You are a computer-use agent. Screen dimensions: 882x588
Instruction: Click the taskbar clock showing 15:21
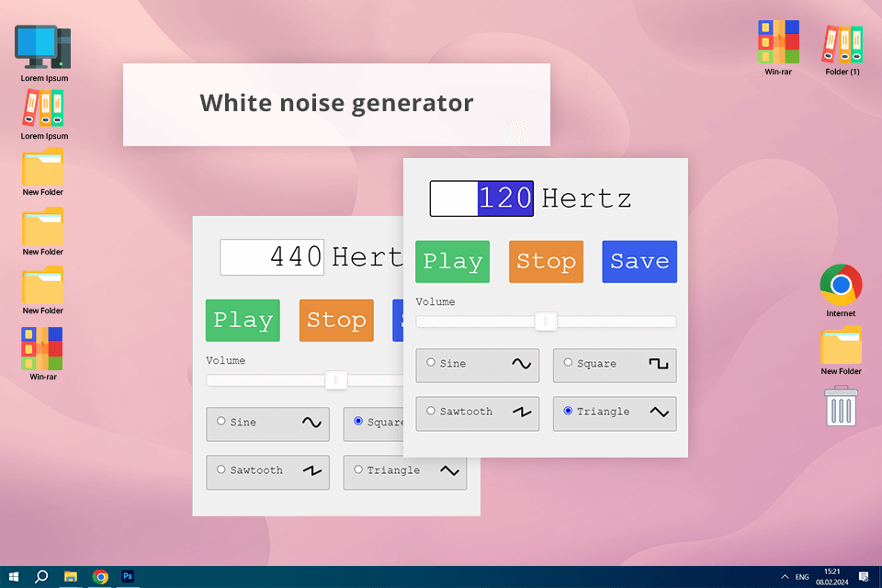(832, 577)
